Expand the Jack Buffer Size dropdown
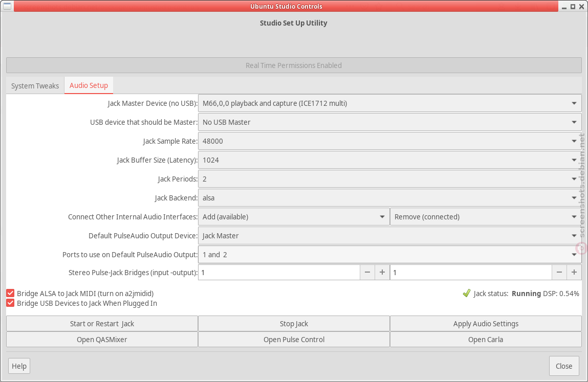 (390, 160)
